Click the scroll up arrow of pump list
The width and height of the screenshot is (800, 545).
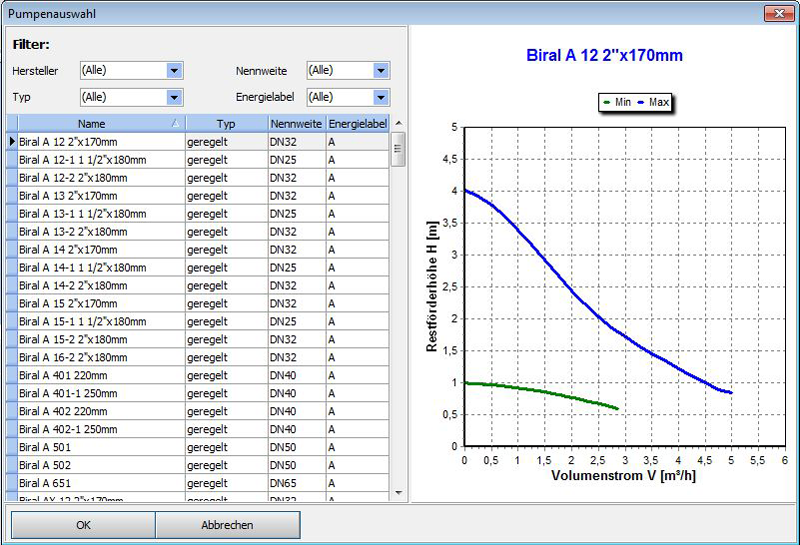[399, 123]
